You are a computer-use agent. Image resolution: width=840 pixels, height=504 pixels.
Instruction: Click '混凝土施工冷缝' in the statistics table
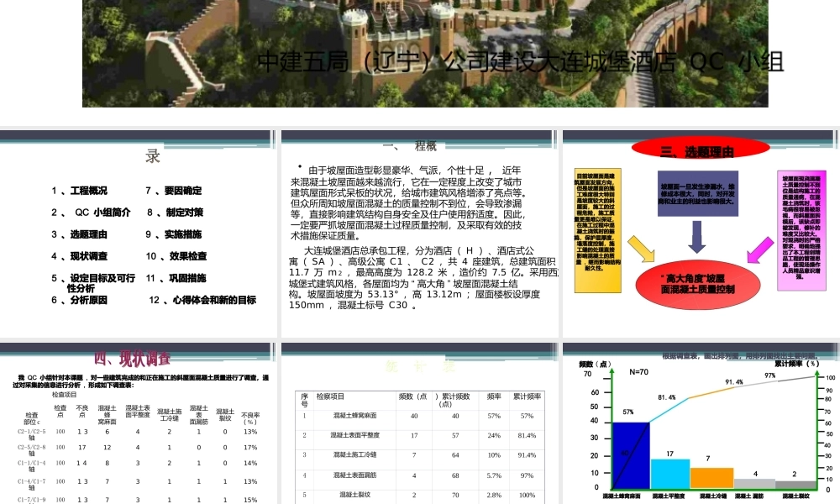354,454
